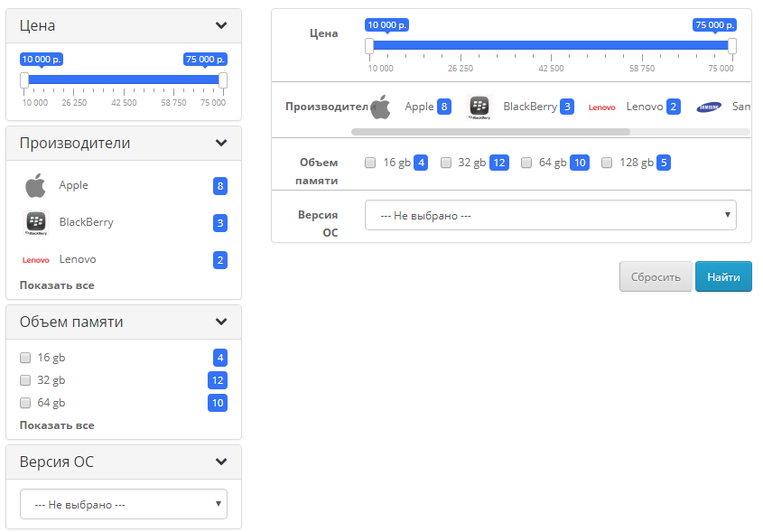Click Показать все under Производители
Image resolution: width=763 pixels, height=532 pixels.
click(x=57, y=285)
